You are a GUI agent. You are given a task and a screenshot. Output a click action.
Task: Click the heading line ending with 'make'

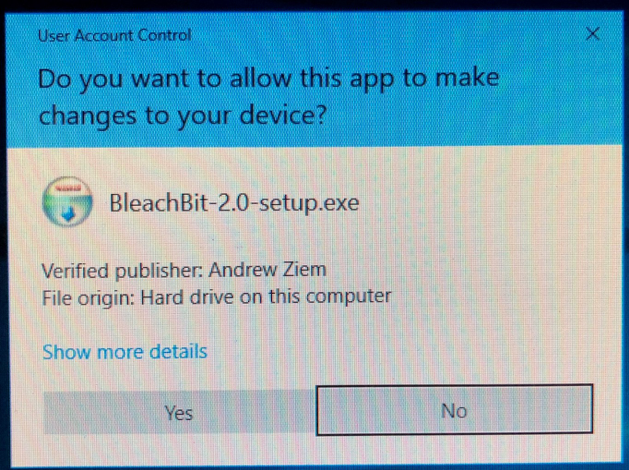click(269, 79)
